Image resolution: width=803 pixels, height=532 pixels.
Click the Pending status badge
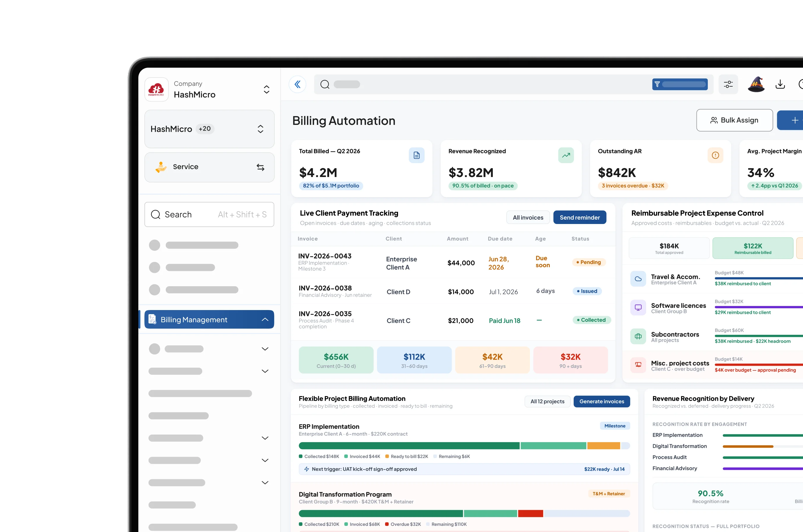[589, 262]
